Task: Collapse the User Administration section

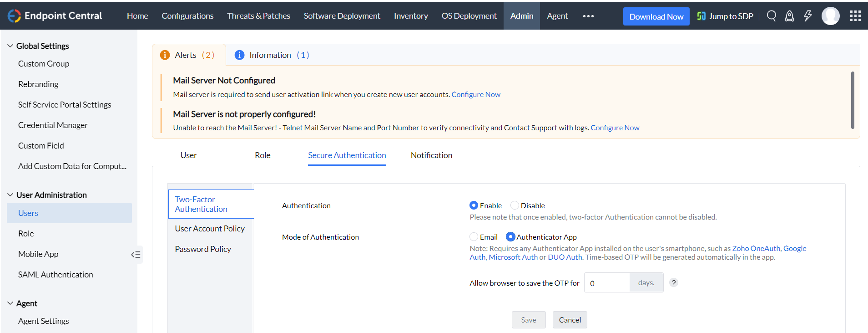Action: click(x=10, y=195)
